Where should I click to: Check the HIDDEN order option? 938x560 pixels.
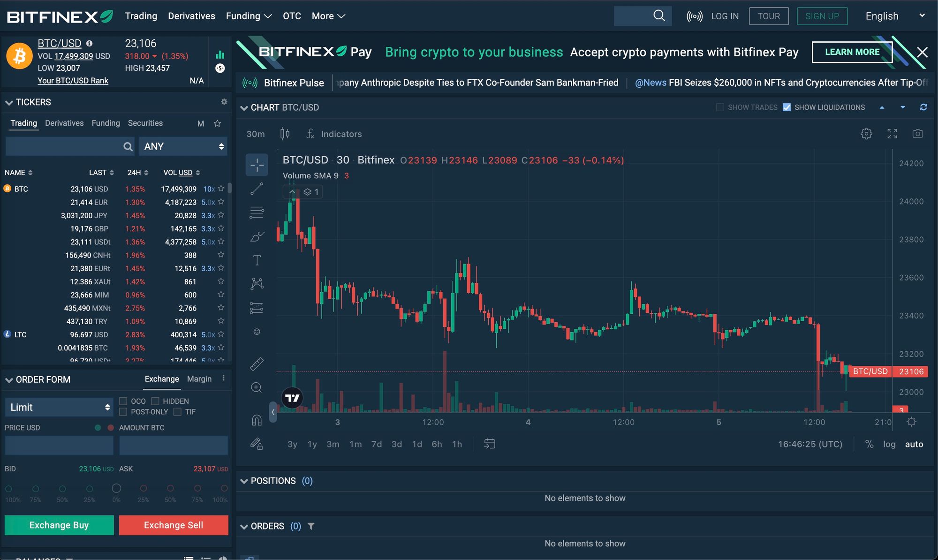tap(155, 401)
